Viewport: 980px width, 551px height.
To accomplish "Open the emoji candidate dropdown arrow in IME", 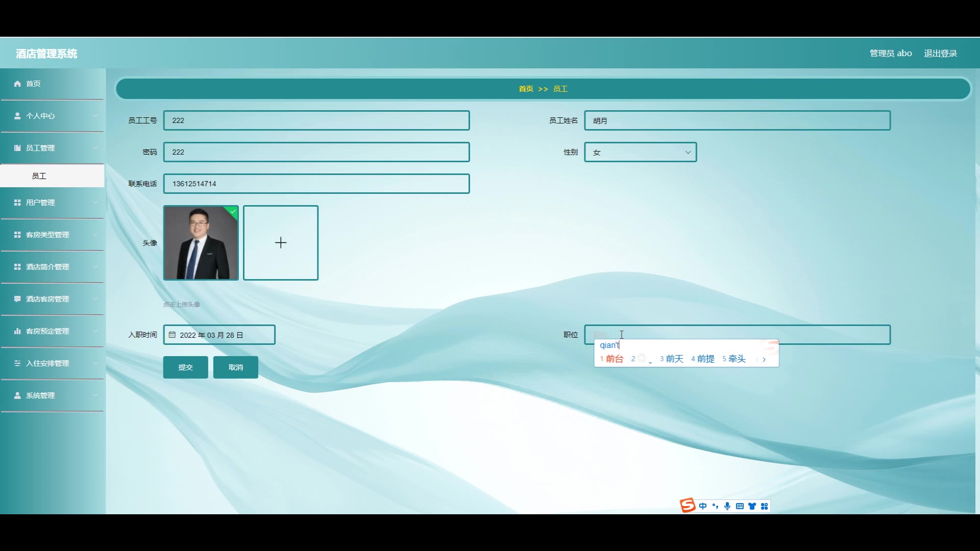I will (x=650, y=362).
